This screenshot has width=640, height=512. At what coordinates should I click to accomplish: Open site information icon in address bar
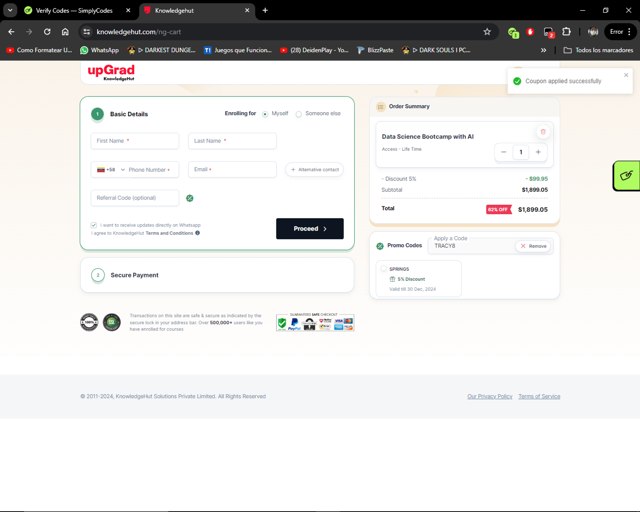click(86, 32)
